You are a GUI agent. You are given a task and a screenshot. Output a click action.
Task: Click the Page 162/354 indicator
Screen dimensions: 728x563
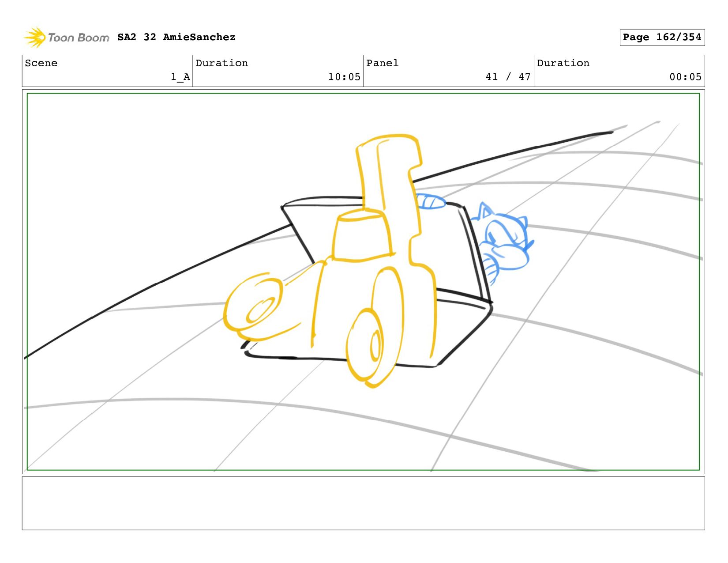(662, 37)
